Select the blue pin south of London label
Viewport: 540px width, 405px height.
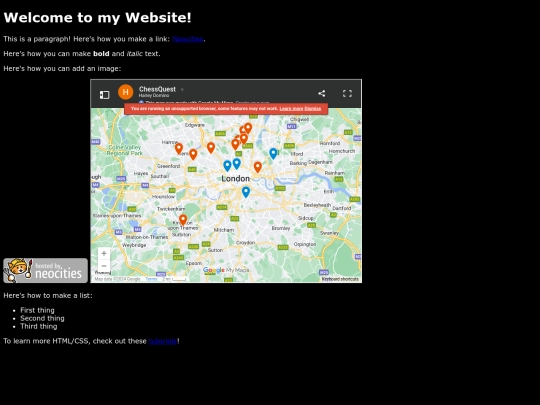(246, 192)
